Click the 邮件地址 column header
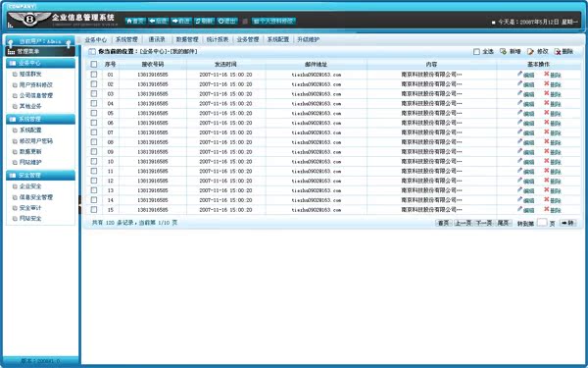 coord(317,65)
